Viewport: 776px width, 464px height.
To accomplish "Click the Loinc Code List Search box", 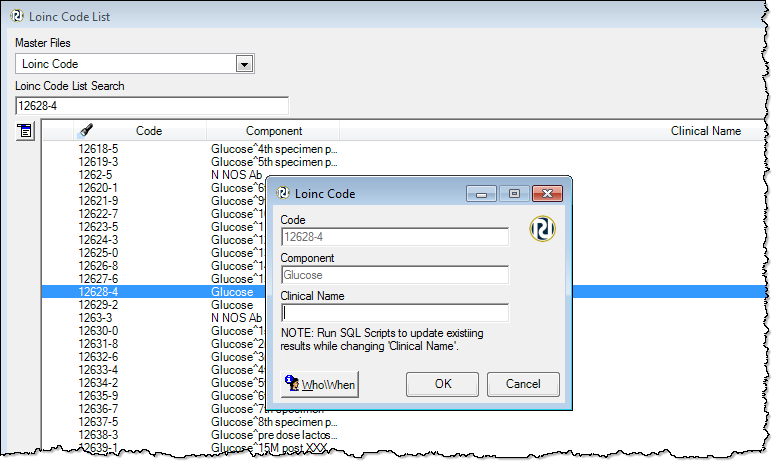I will pos(151,105).
